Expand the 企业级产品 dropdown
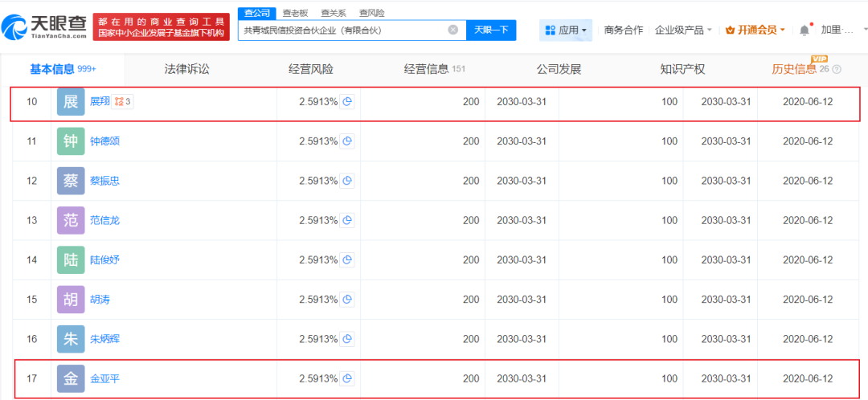Viewport: 868px width, 400px height. click(683, 30)
